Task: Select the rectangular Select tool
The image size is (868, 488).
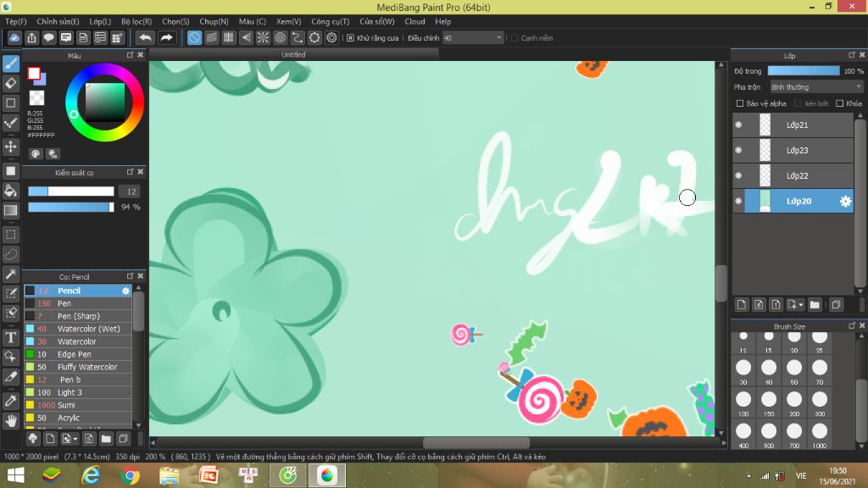Action: click(x=11, y=235)
